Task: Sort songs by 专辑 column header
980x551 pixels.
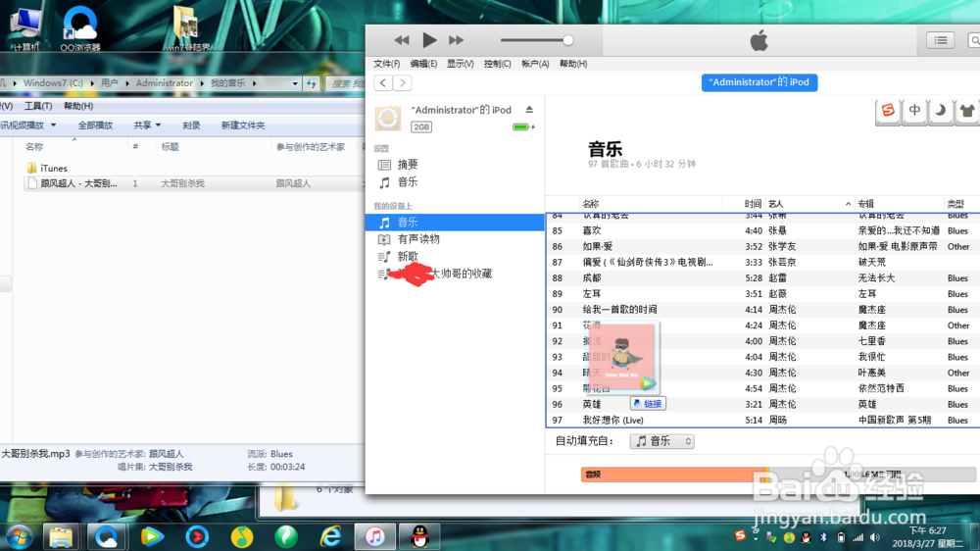Action: click(899, 204)
